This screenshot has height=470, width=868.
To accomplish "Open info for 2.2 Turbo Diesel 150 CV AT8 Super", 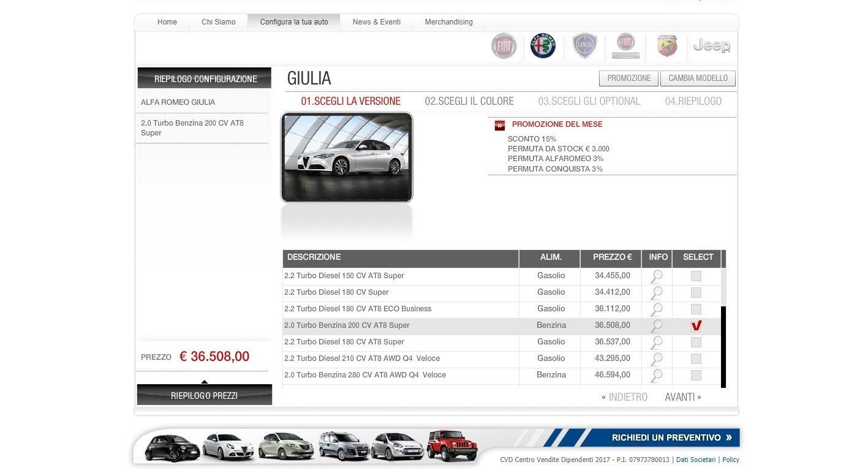I will 657,276.
